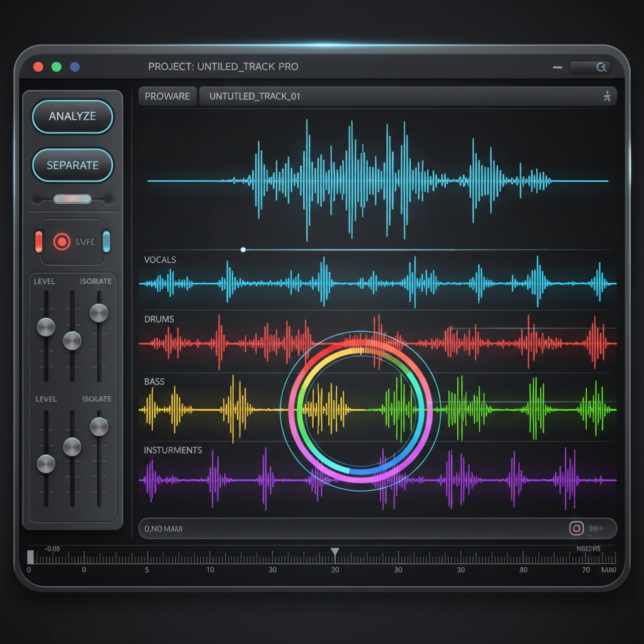Click the upper middle fader knob

pyautogui.click(x=72, y=341)
